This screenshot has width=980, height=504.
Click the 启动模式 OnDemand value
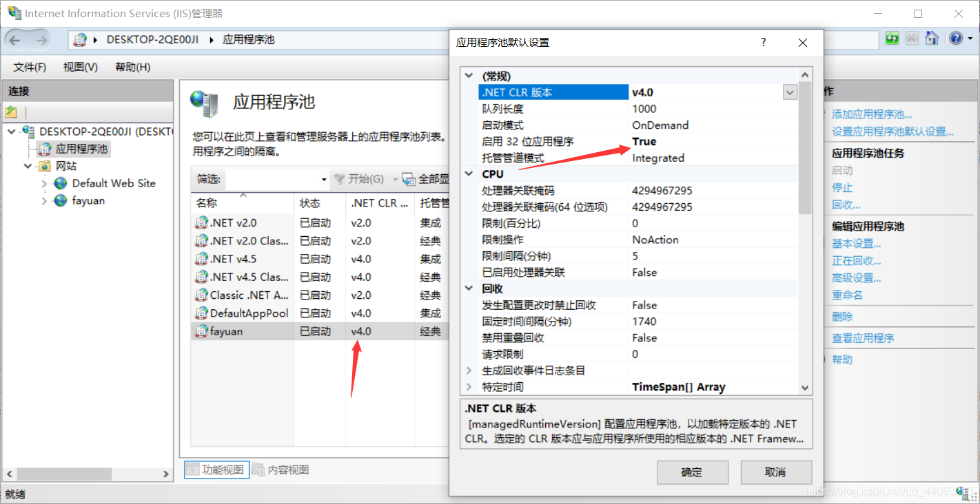click(x=660, y=125)
